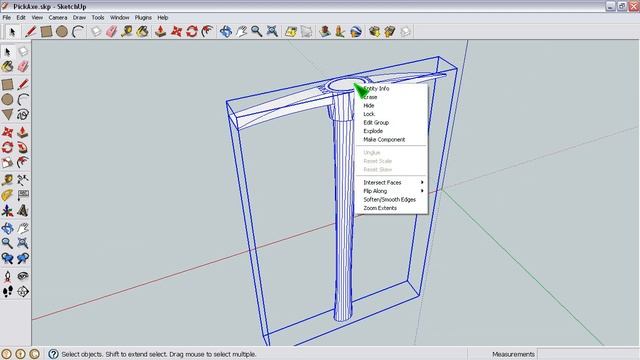Select the Freehand drawing tool

[x=23, y=115]
